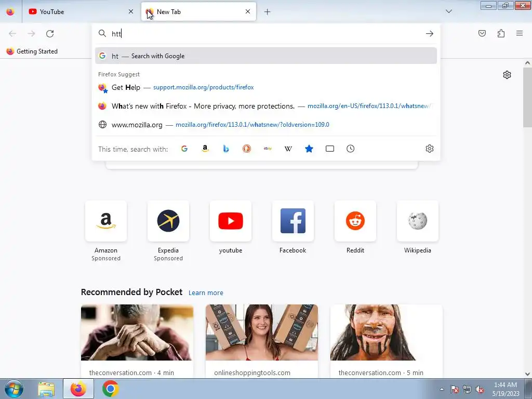Open the Extensions puzzle icon
The width and height of the screenshot is (532, 399).
(x=501, y=33)
